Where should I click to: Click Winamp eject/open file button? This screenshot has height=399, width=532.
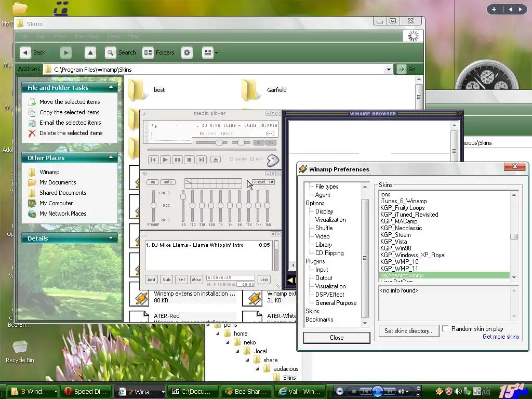216,159
